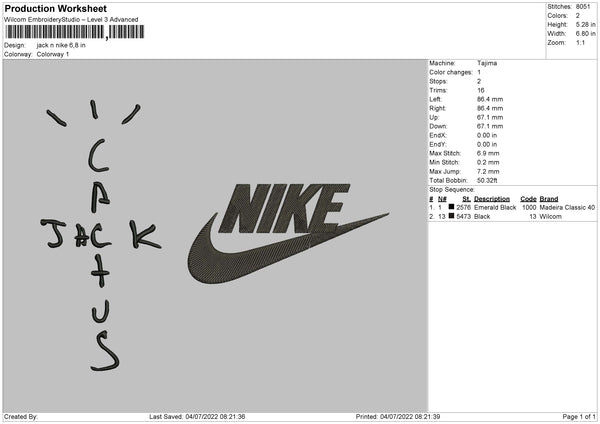Click the "Brand" column header
The height and width of the screenshot is (424, 600).
(549, 199)
